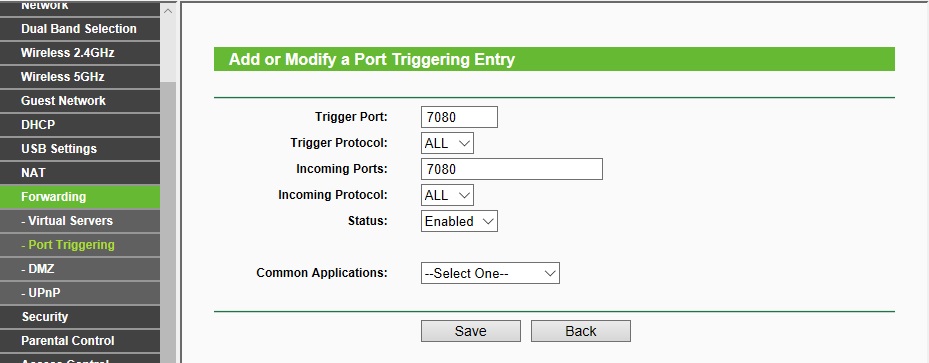Open USB Settings in sidebar

coord(80,149)
